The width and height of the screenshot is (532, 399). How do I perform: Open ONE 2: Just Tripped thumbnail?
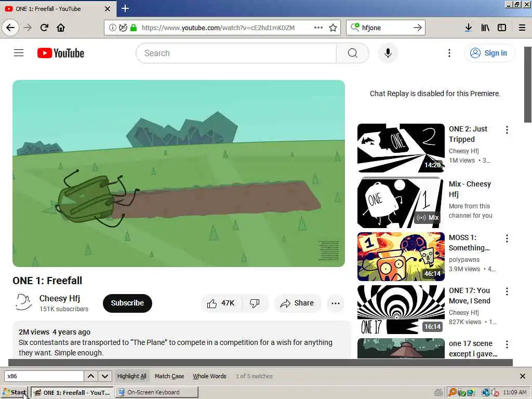click(401, 148)
